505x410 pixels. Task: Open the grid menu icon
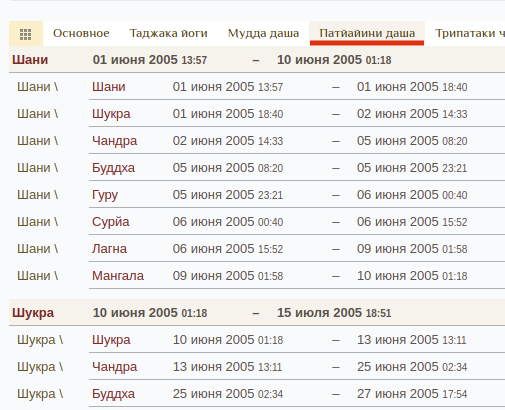pyautogui.click(x=26, y=34)
